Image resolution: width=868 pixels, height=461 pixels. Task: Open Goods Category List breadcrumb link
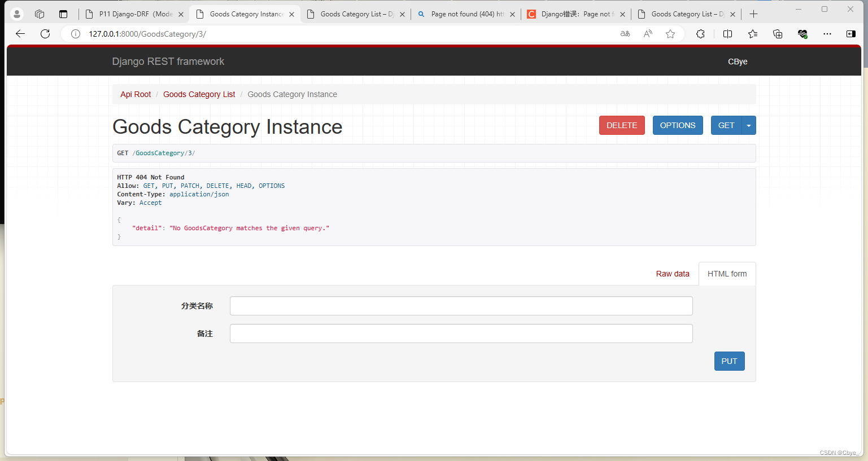199,94
